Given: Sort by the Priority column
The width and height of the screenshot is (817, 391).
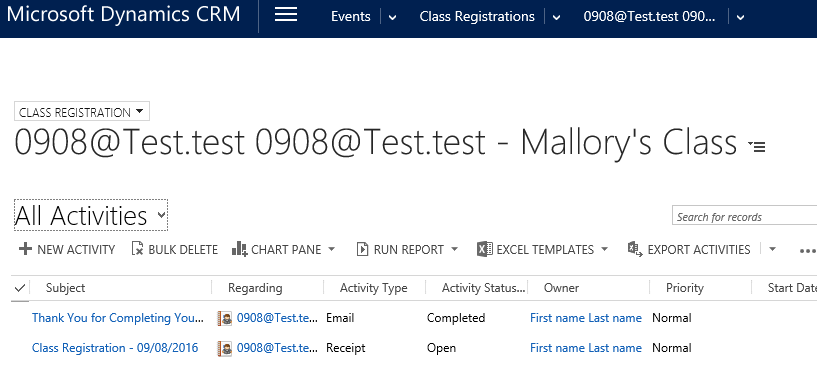Looking at the screenshot, I should (685, 288).
